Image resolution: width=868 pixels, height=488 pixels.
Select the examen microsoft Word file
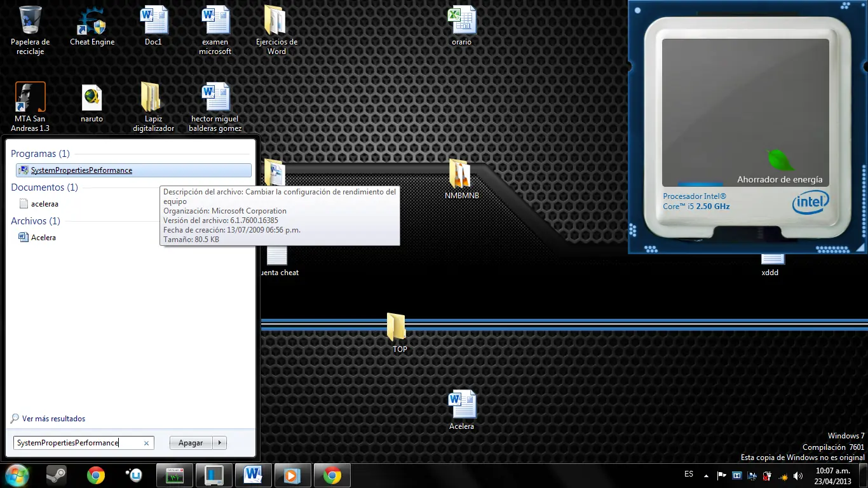[x=215, y=30]
